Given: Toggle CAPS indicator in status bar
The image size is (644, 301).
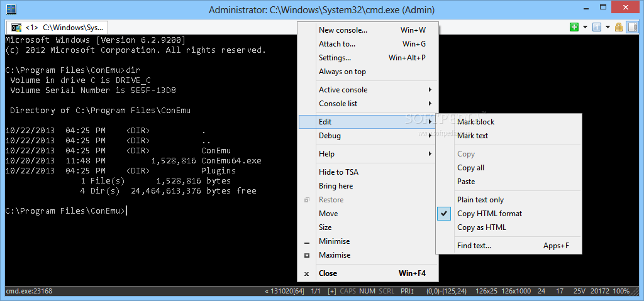Looking at the screenshot, I should click(x=348, y=291).
